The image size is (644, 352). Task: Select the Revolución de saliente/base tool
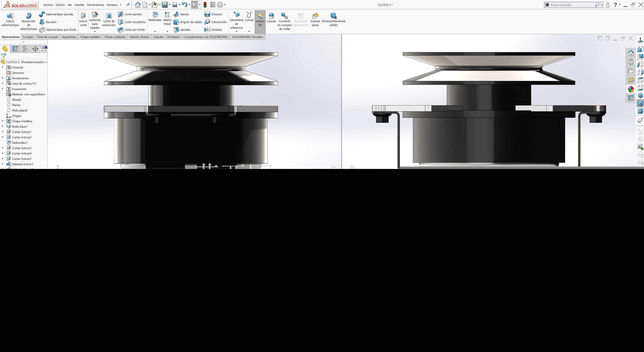point(29,21)
